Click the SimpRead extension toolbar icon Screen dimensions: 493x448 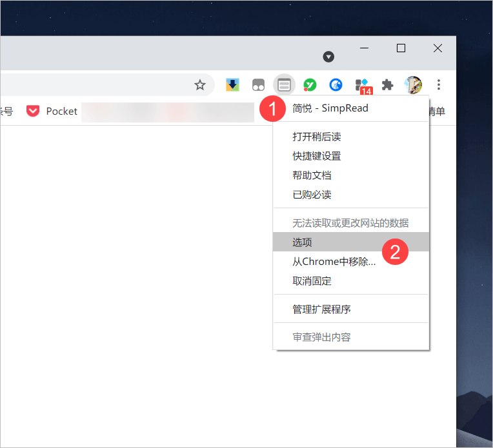pos(284,85)
